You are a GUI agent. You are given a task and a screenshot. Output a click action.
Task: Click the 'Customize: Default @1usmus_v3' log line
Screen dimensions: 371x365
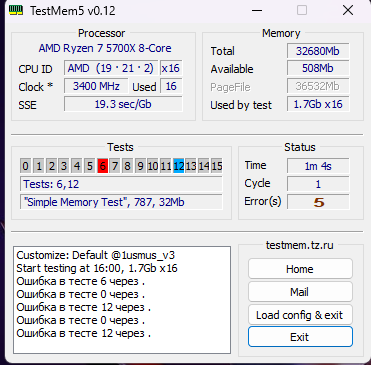click(x=95, y=255)
